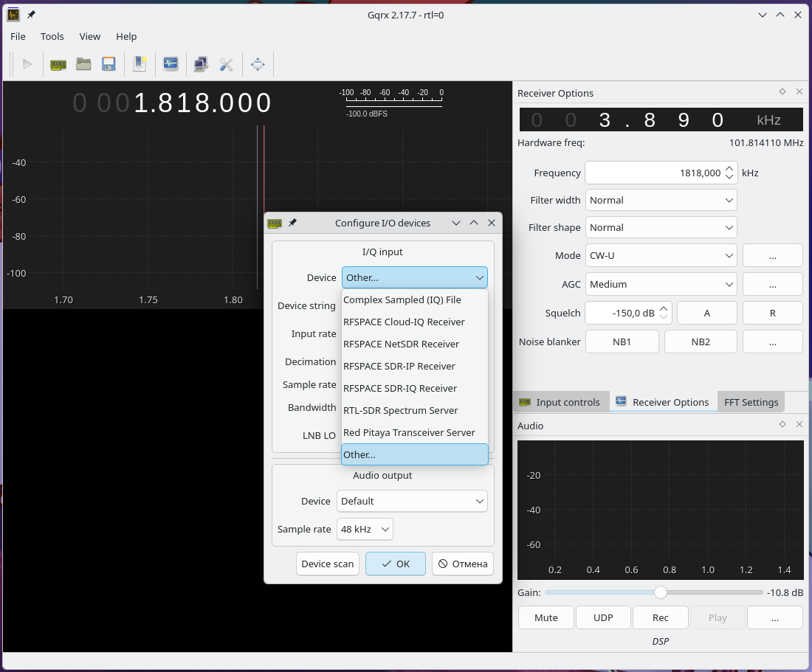
Task: Open the audio Sample rate 48 kHz dropdown
Action: point(365,529)
